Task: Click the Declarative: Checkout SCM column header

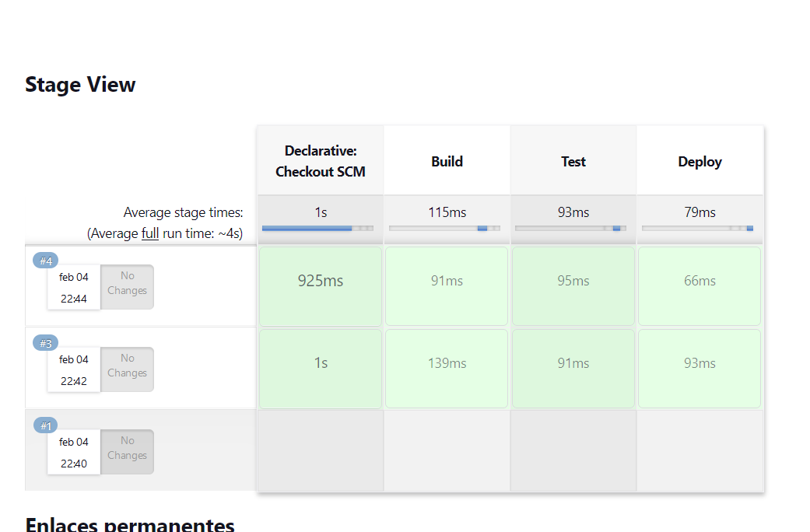Action: (x=321, y=161)
